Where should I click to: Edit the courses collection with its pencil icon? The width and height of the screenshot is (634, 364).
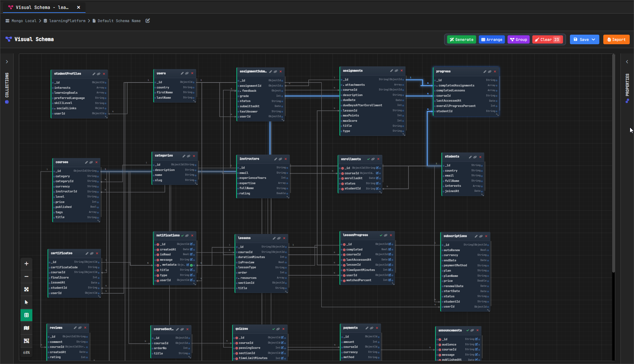(86, 162)
